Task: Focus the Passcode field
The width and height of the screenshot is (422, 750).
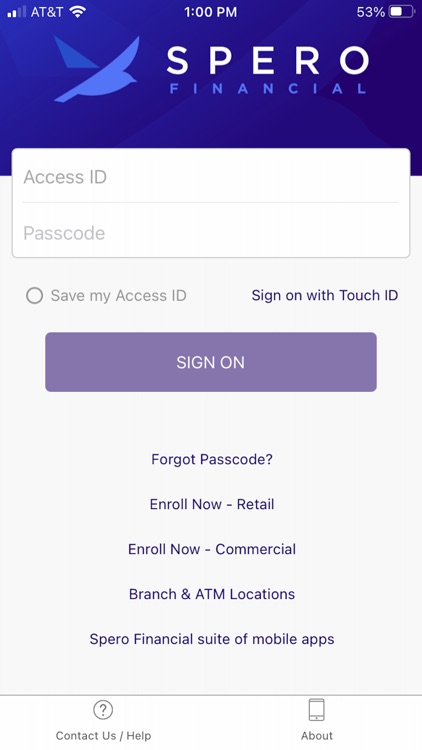Action: click(x=211, y=232)
